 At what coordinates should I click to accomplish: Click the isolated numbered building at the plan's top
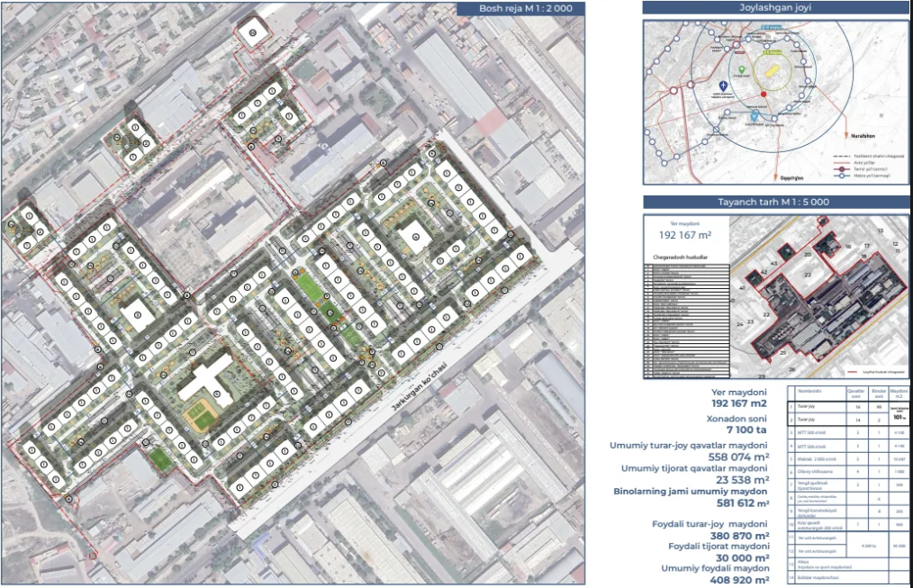pos(253,32)
